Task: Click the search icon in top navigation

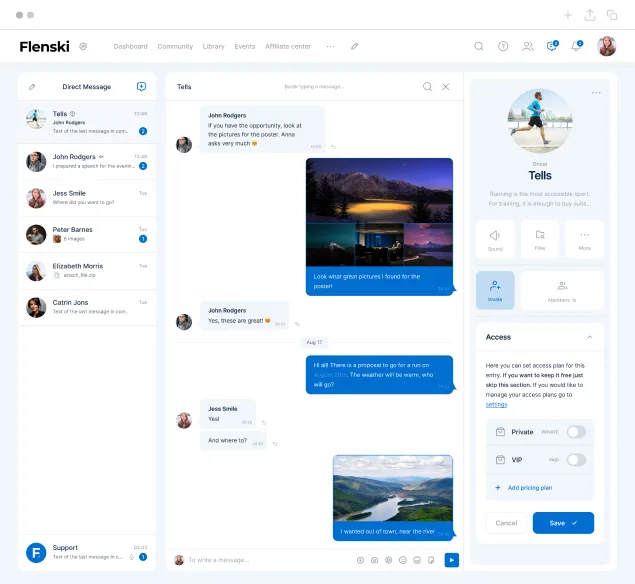Action: pyautogui.click(x=479, y=46)
